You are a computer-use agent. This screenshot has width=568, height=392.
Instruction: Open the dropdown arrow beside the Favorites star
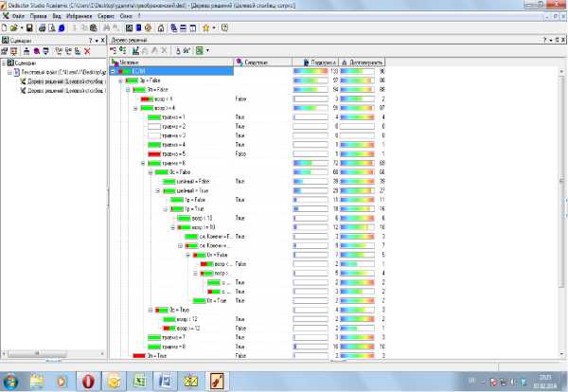214,27
